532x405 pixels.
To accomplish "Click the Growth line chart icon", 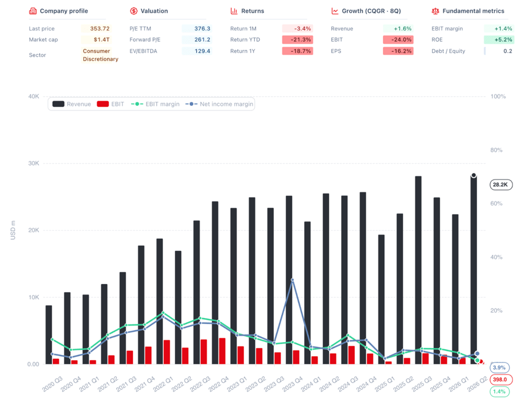I will 335,11.
